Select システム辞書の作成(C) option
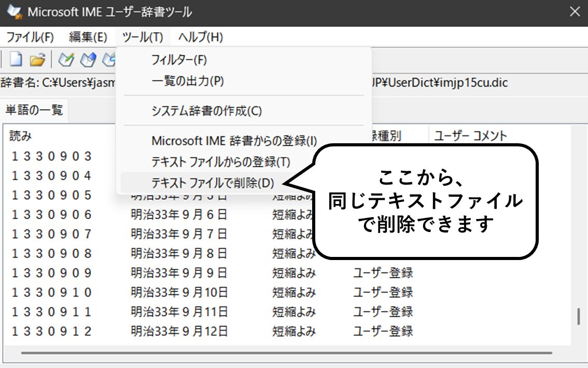 pos(206,111)
